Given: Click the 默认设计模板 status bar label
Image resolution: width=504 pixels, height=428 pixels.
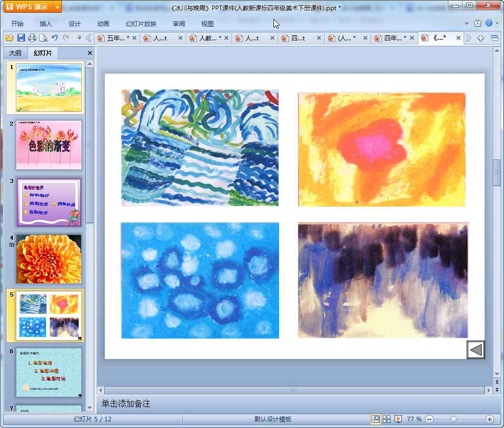Looking at the screenshot, I should 273,419.
